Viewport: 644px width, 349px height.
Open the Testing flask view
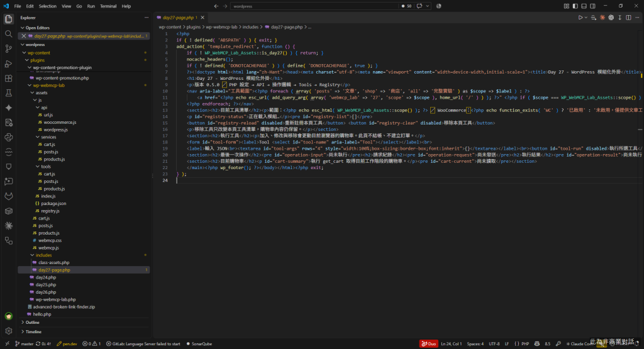9,93
